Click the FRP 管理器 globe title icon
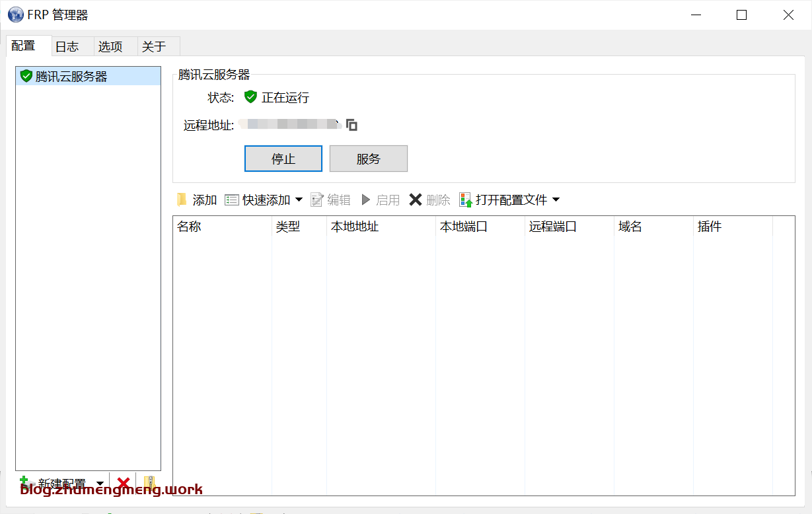This screenshot has width=812, height=514. 15,15
